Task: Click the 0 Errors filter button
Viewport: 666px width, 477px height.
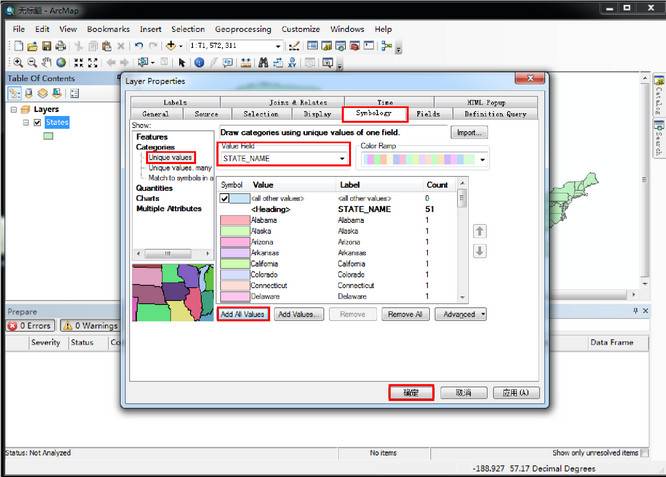Action: click(x=31, y=326)
